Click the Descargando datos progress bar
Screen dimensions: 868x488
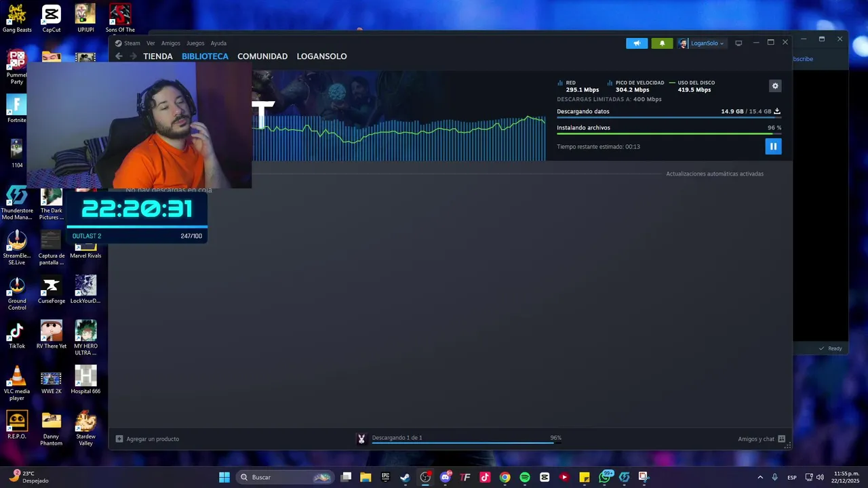coord(669,117)
